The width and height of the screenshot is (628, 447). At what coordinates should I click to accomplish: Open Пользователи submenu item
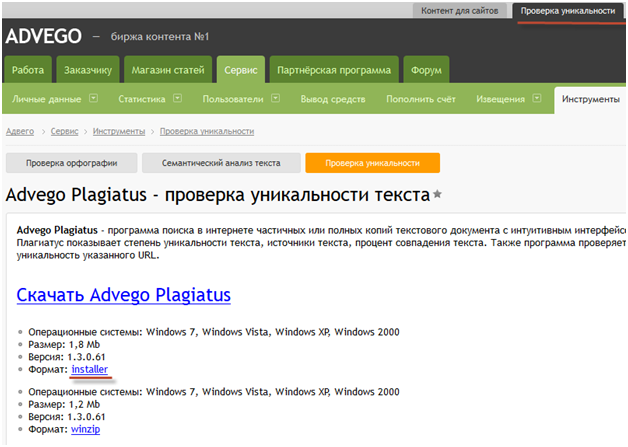tap(233, 99)
